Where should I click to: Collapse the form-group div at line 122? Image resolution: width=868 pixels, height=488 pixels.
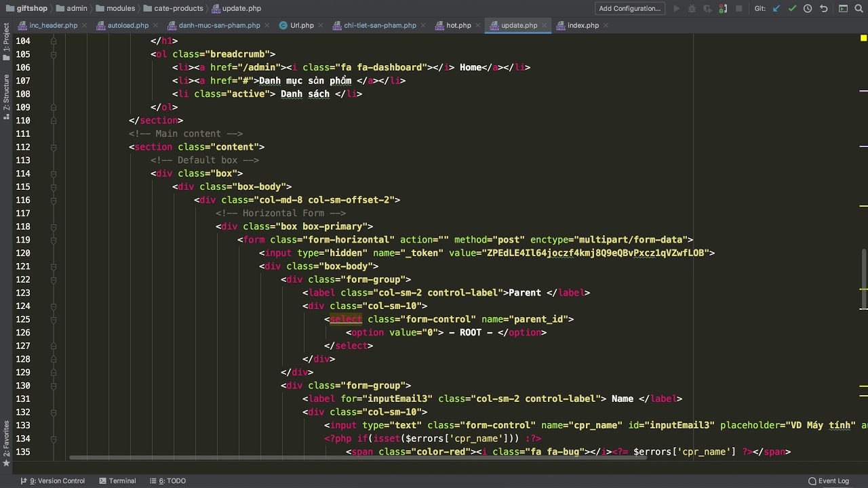point(53,280)
